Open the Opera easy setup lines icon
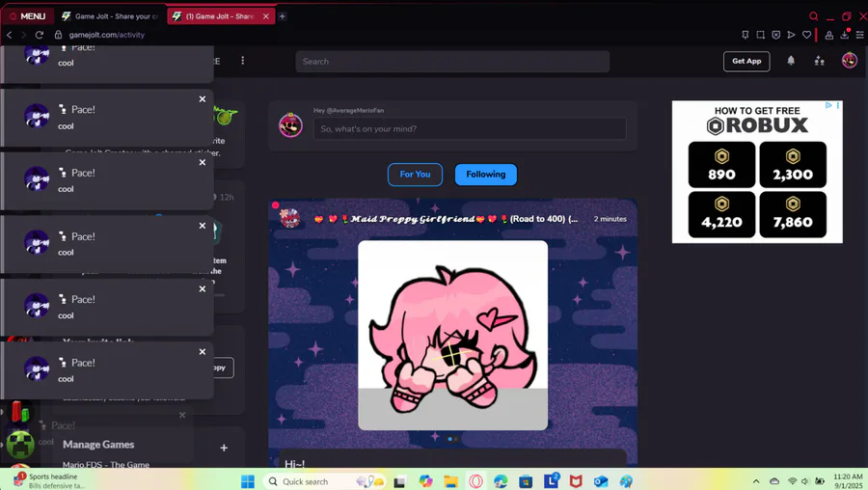 pos(859,35)
